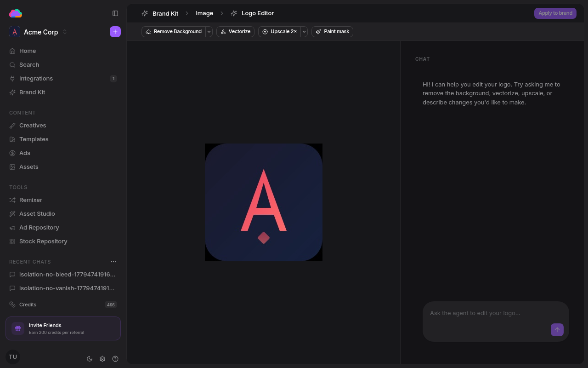
Task: Open chat isolation-no-vanish
Action: [x=63, y=288]
